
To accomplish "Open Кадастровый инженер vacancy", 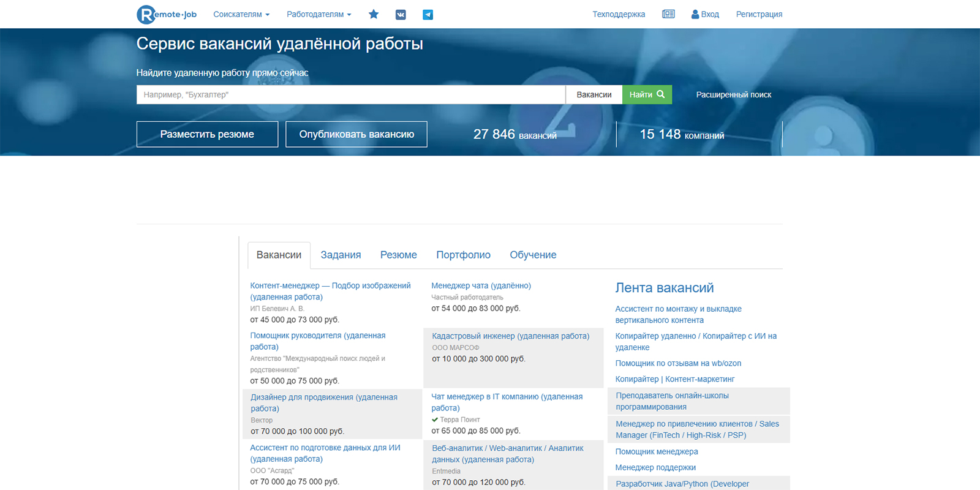I will 511,336.
